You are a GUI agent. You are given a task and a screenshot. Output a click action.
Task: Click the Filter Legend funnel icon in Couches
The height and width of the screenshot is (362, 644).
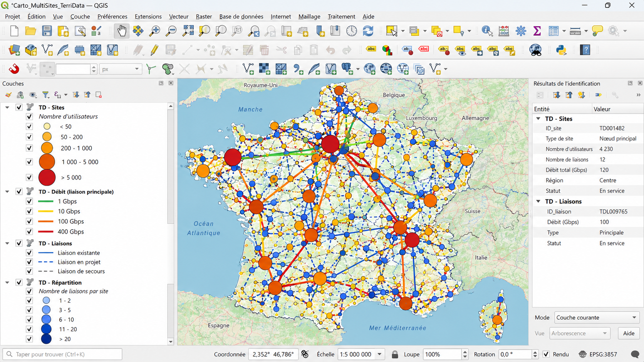[x=45, y=95]
